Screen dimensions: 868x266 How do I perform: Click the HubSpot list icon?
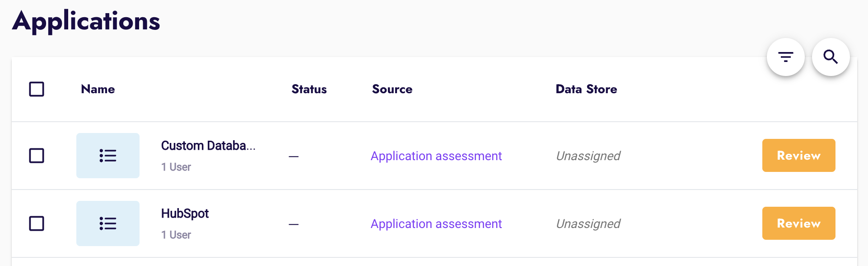[x=108, y=223]
